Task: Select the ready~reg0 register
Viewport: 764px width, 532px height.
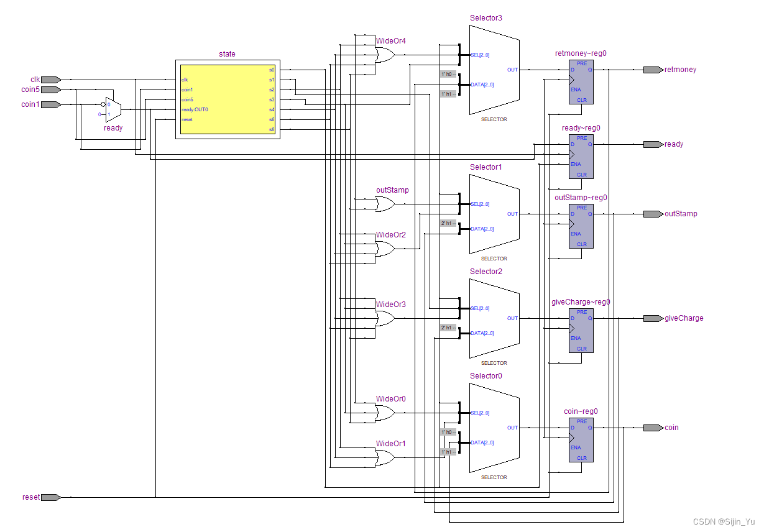Action: coord(581,156)
